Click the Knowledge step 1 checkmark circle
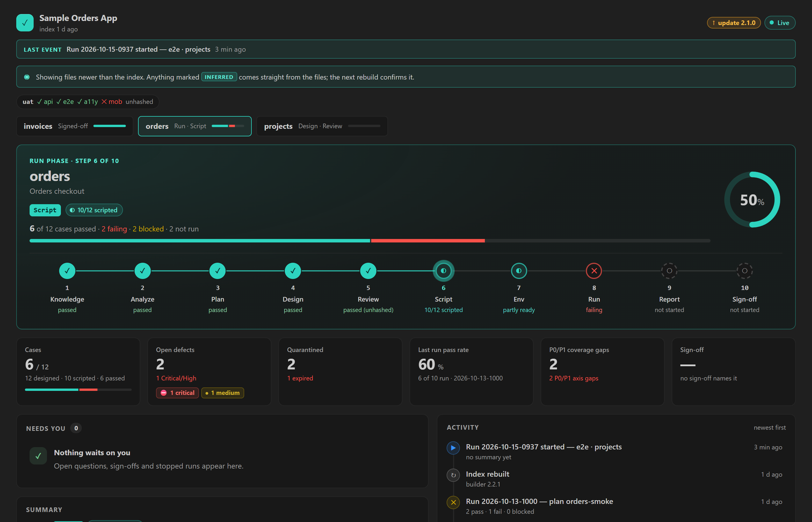Screen dimensions: 812x522 click(x=67, y=271)
